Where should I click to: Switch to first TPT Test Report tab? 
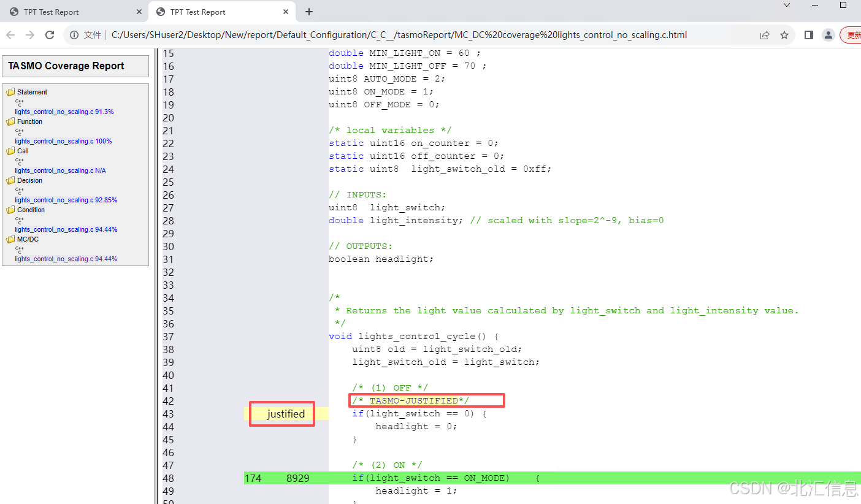[x=75, y=12]
